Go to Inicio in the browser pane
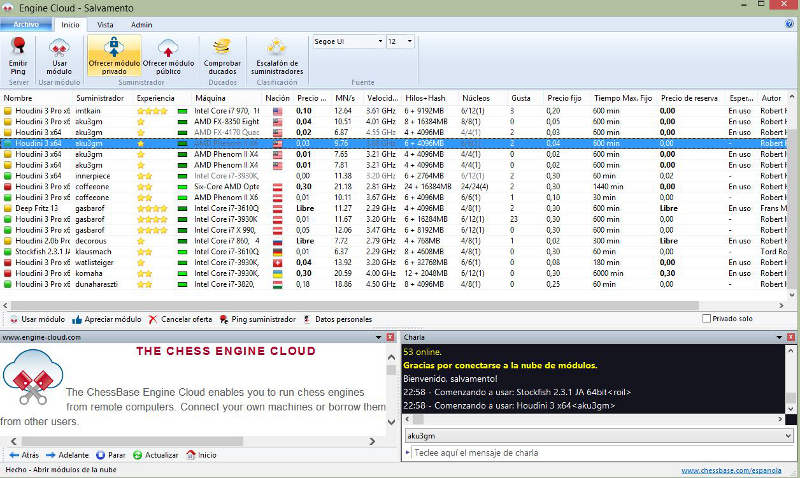Screen dimensions: 800x478 (202, 455)
